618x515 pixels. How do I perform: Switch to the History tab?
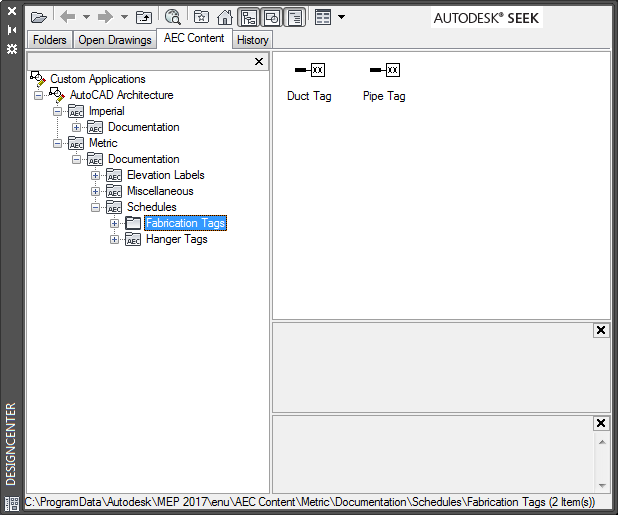point(253,40)
